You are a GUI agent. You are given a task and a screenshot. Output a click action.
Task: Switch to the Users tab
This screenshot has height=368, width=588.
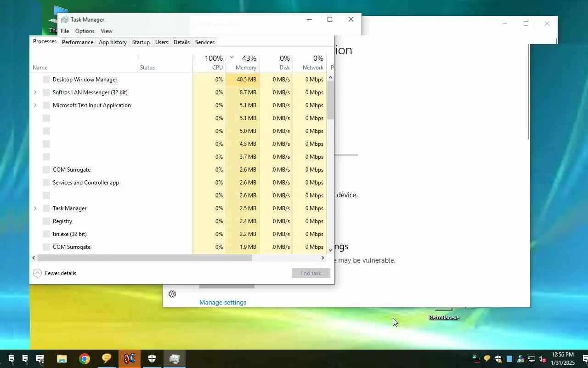click(162, 42)
